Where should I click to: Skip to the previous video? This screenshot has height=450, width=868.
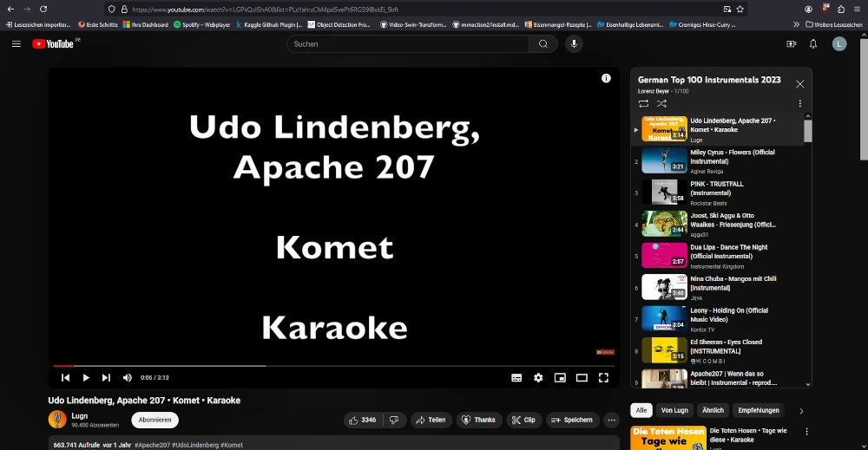coord(65,377)
